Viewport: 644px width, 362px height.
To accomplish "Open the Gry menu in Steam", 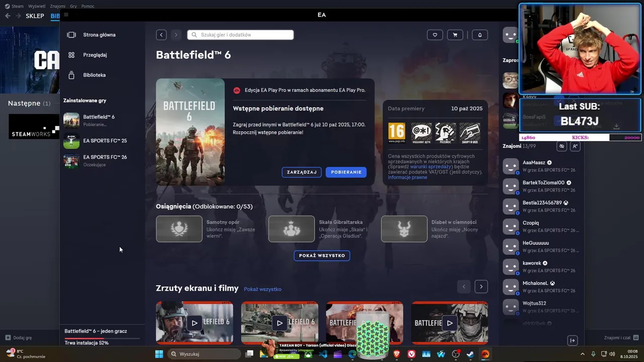I will (x=74, y=6).
